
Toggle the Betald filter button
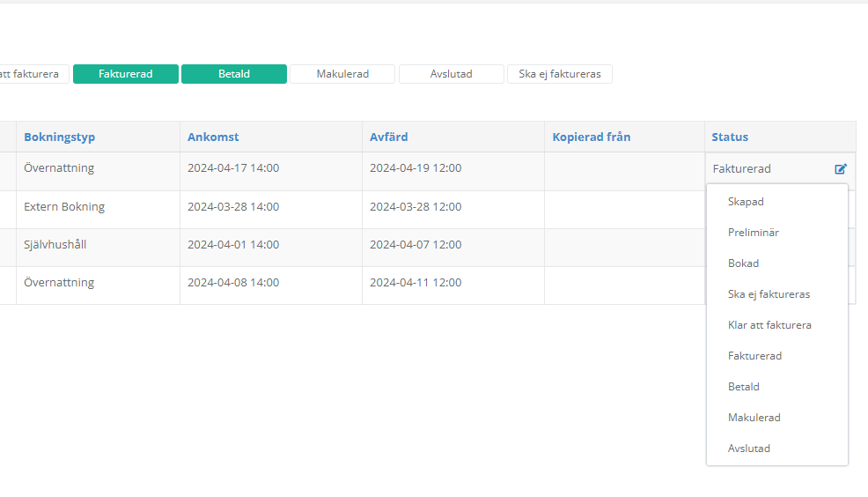234,74
